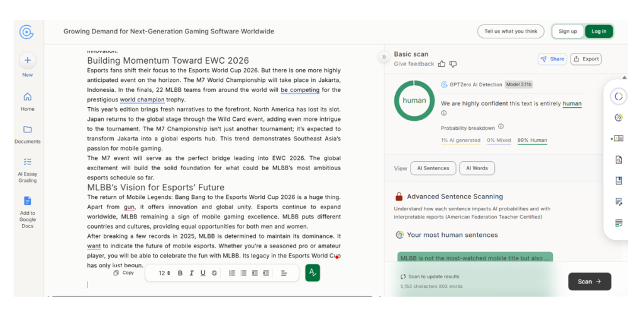Screen dimensions: 644x325
Task: Open AI Essay Grading tool
Action: coord(28,162)
